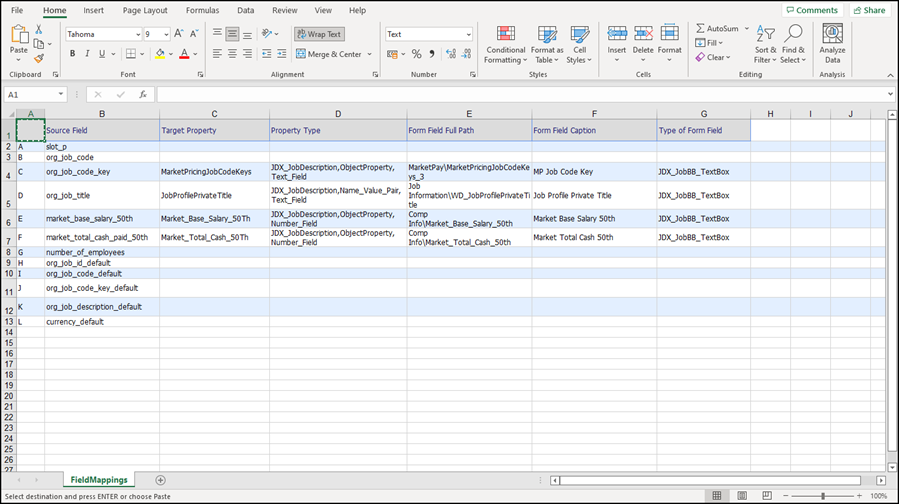Screen dimensions: 900x504
Task: Toggle Underline formatting
Action: point(102,53)
